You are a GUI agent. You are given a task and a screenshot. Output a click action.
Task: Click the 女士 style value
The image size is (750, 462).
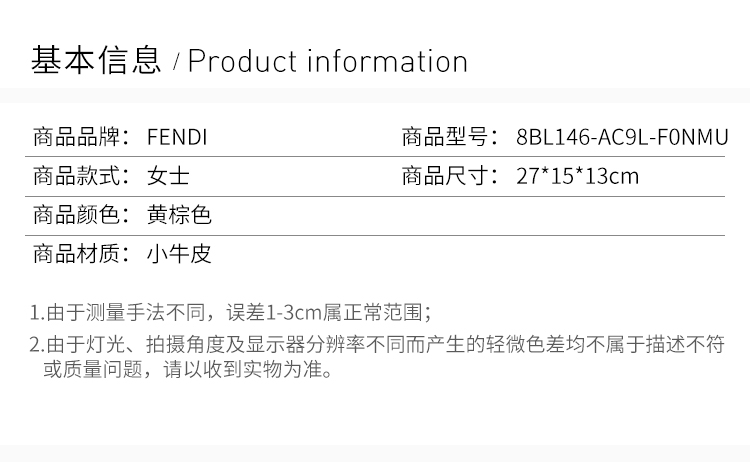click(168, 176)
